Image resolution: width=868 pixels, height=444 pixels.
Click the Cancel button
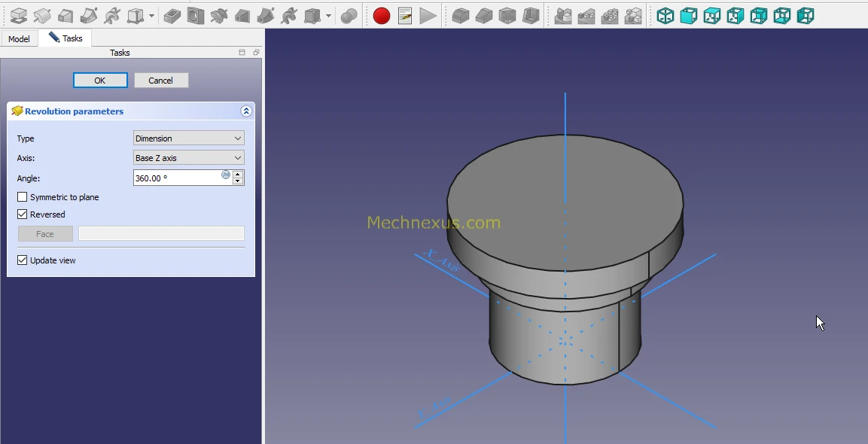click(161, 81)
